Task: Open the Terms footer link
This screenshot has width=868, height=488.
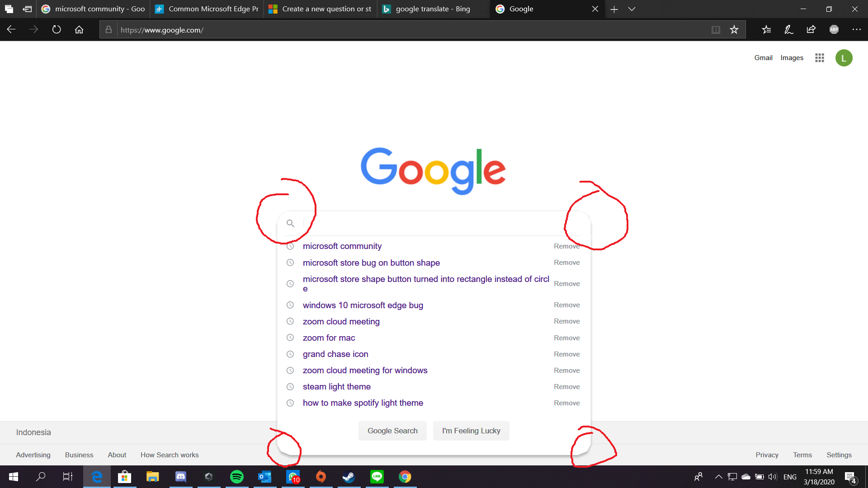Action: 802,455
